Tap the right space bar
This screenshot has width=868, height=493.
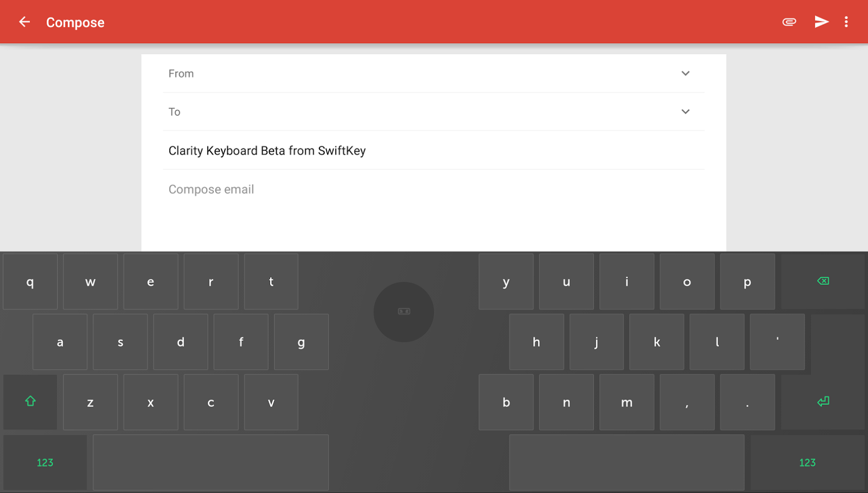(627, 462)
